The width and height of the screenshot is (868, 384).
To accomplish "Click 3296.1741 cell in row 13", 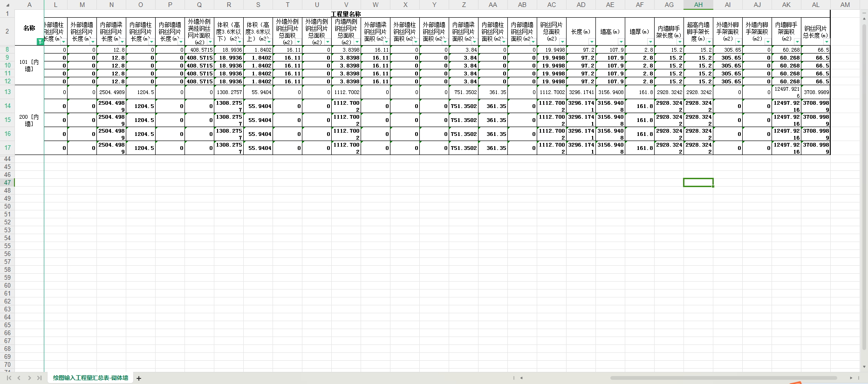I will click(x=581, y=92).
